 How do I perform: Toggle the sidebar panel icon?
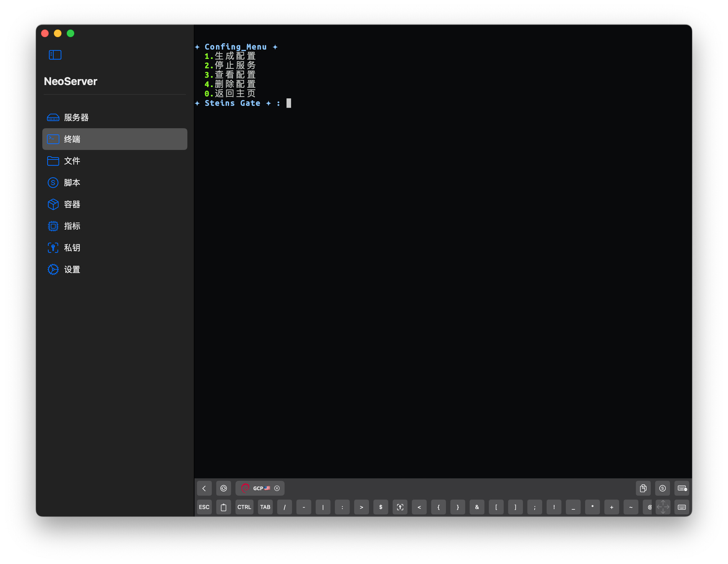point(55,55)
